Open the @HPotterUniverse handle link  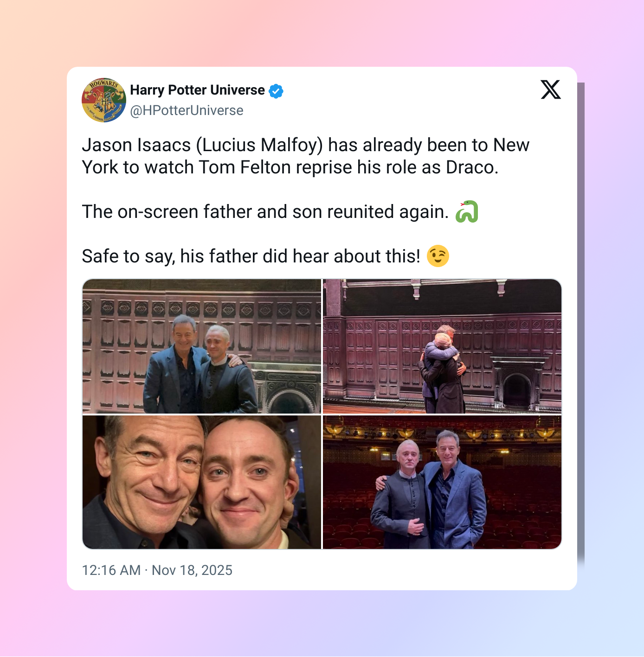(x=187, y=110)
